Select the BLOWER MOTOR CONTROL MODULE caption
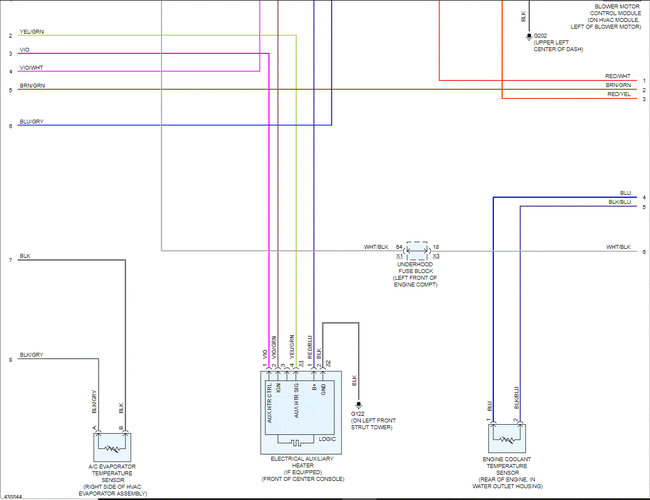The width and height of the screenshot is (650, 500). click(616, 10)
